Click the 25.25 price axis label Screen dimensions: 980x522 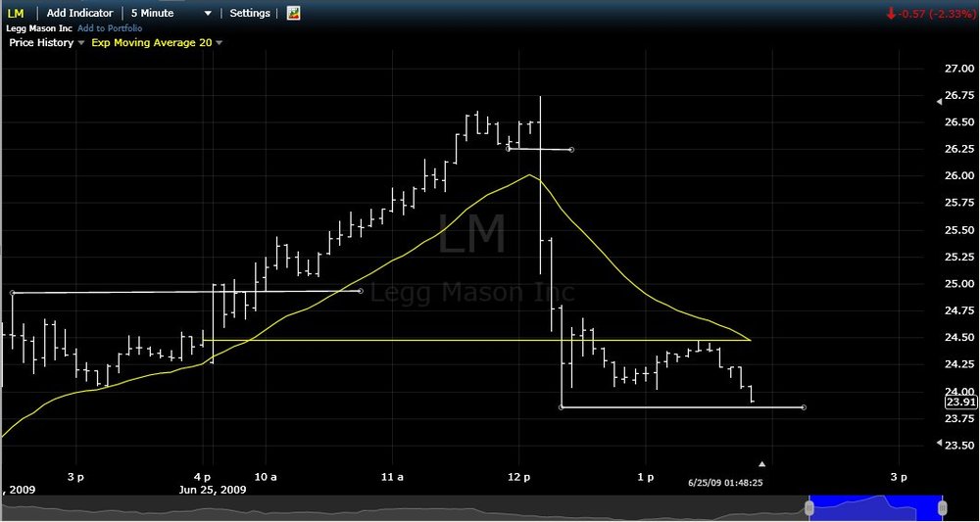click(x=960, y=257)
